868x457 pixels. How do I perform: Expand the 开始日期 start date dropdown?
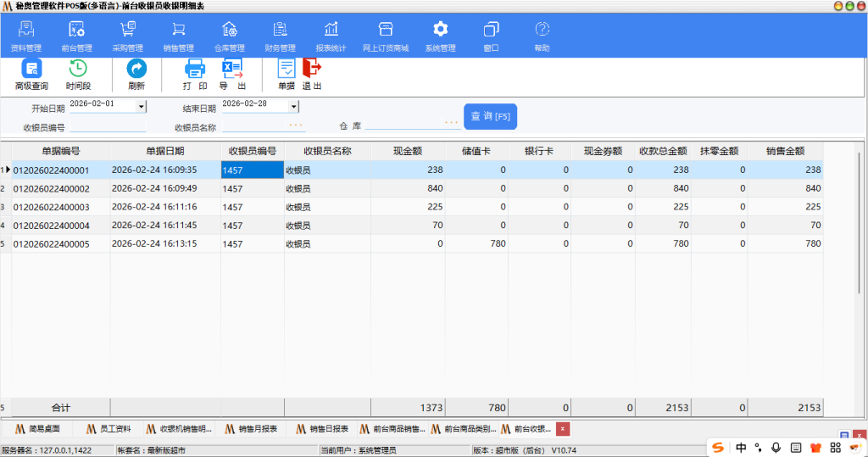142,107
